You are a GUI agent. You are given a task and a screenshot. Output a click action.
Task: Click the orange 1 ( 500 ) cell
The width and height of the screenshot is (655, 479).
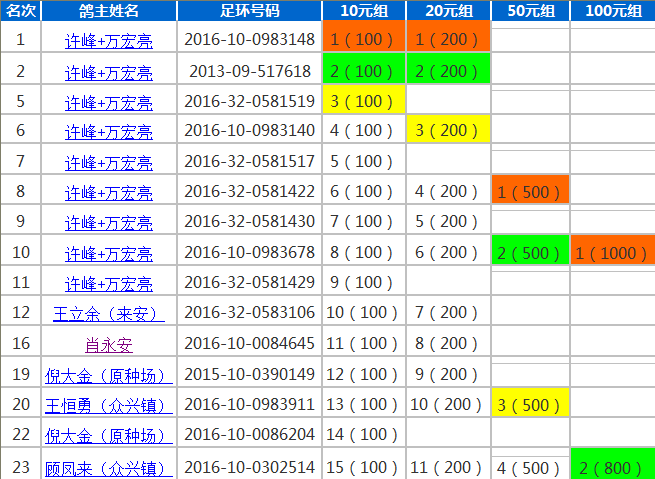pos(530,191)
